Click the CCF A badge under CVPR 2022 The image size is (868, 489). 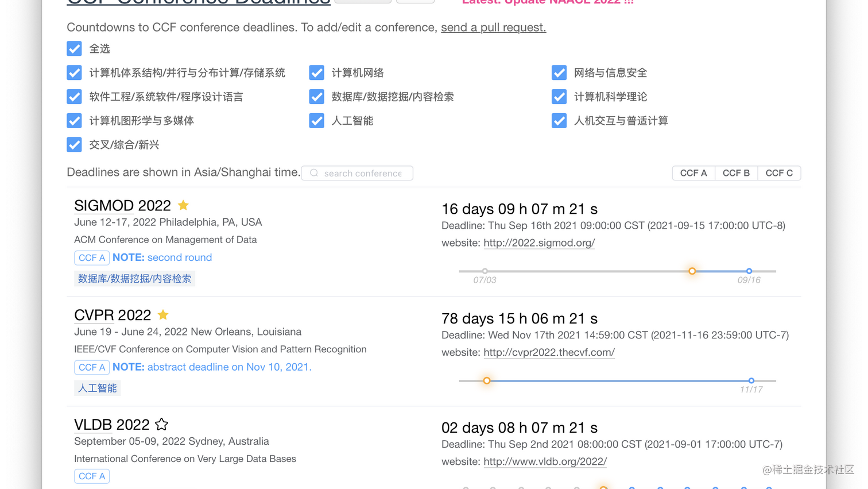pos(91,367)
